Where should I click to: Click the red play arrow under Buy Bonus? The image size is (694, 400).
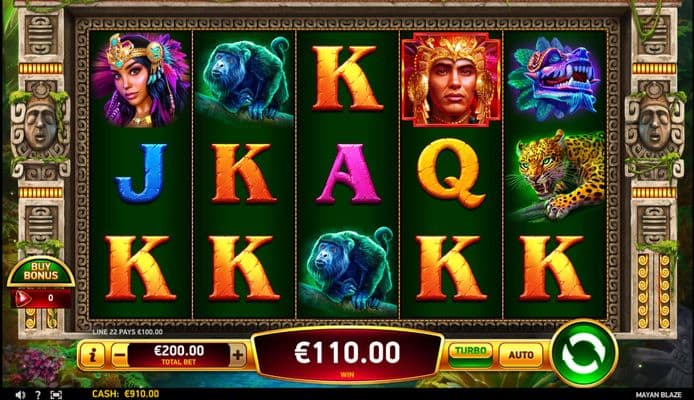(23, 298)
